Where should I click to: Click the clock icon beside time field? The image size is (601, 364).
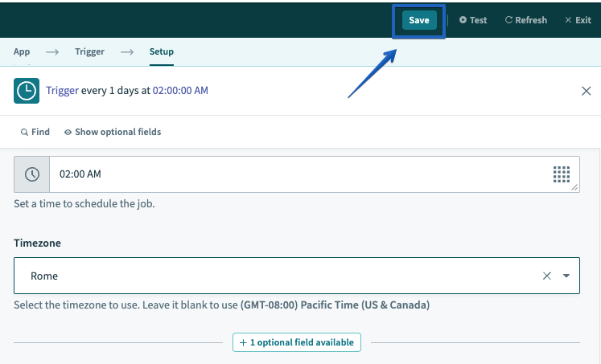pos(32,174)
